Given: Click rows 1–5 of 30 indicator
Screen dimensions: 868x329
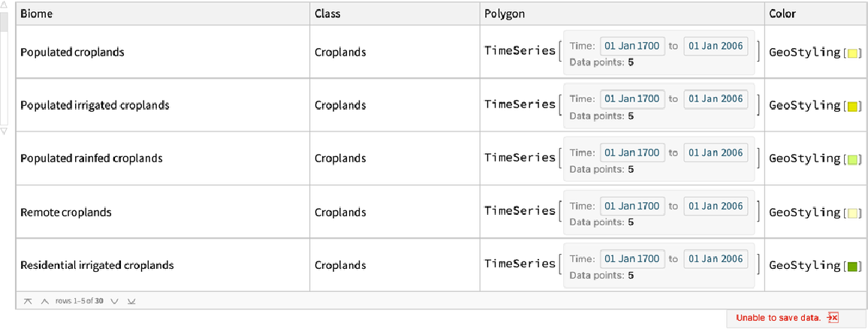Looking at the screenshot, I should tap(79, 301).
